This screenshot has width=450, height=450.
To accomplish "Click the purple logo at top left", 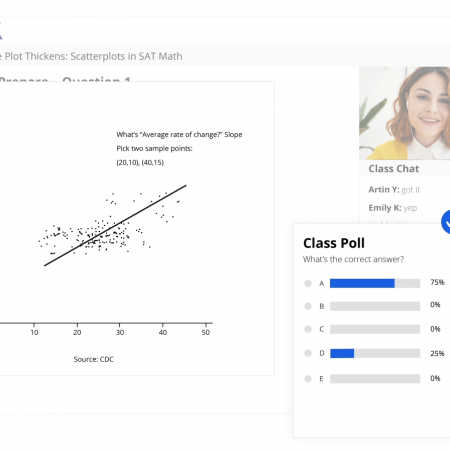I will (1, 31).
